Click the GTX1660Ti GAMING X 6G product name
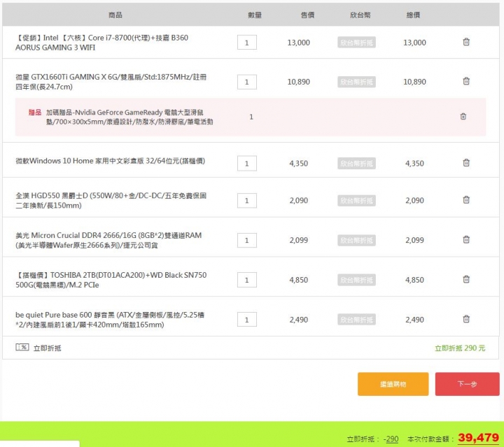The image size is (504, 447). tap(111, 82)
